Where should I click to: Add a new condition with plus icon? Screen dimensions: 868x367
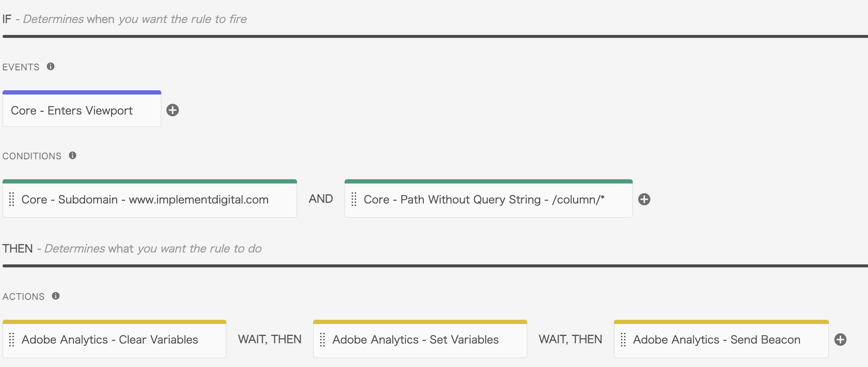tap(644, 199)
